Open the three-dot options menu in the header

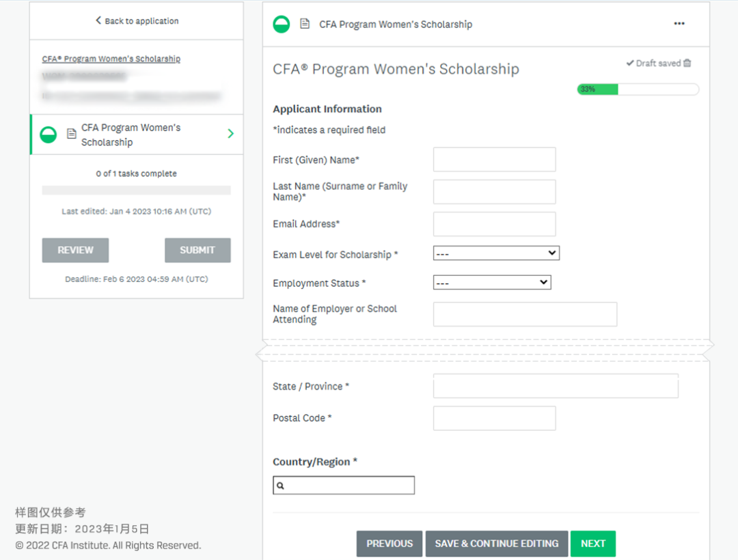(679, 23)
